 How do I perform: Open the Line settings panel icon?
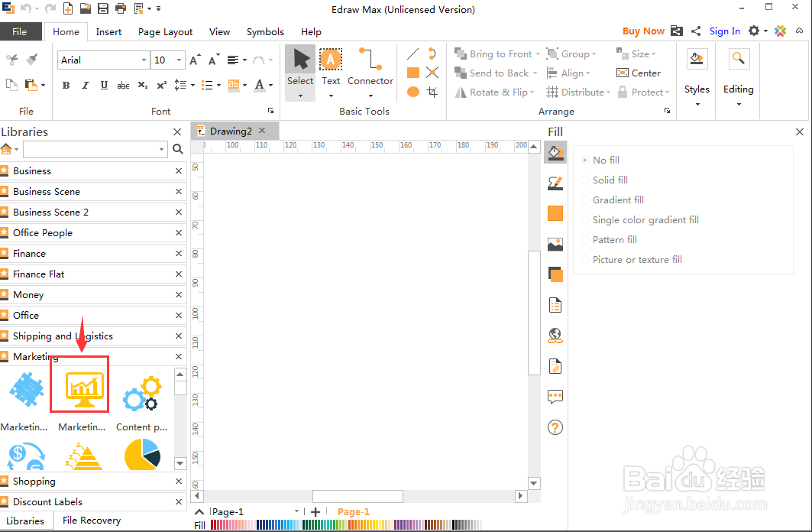[555, 183]
